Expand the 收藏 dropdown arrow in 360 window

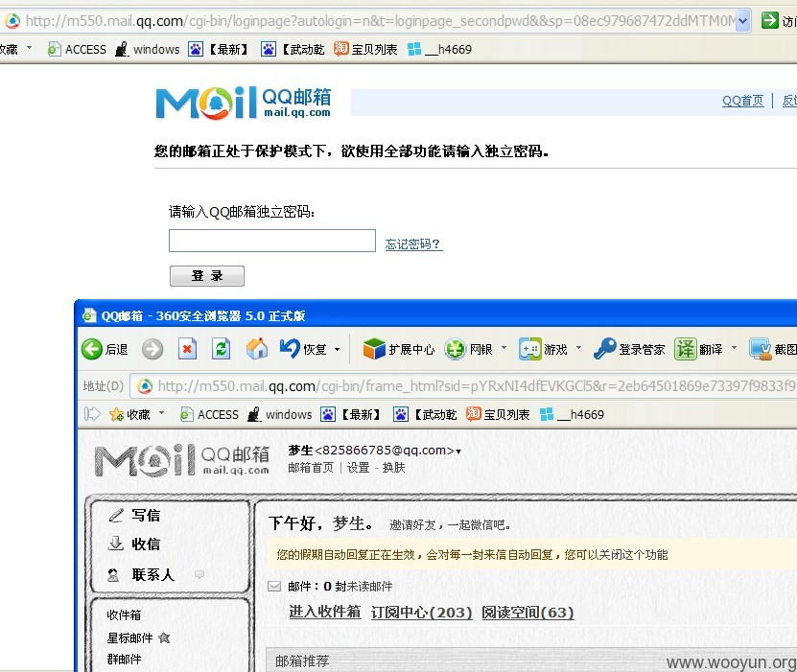pos(162,413)
